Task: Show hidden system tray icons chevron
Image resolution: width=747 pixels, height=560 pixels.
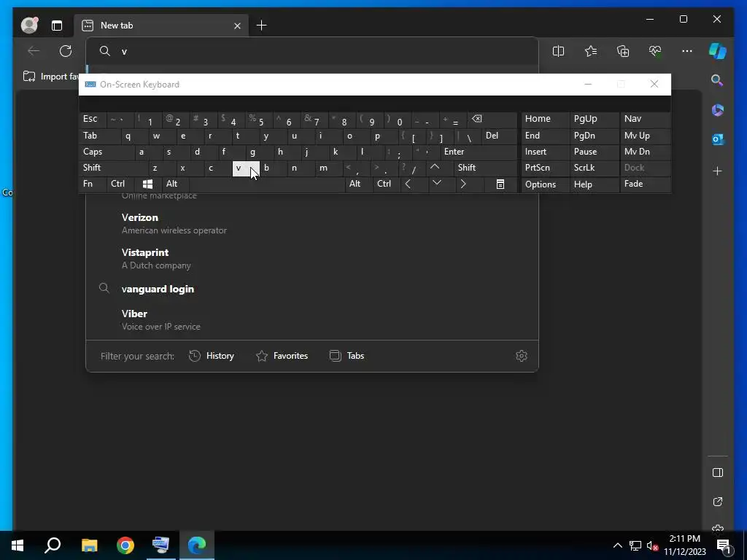Action: 617,545
